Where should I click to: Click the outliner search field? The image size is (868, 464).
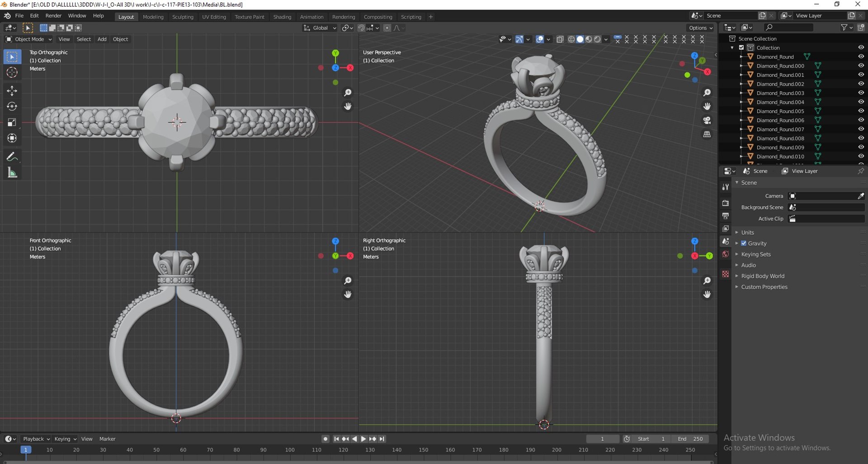click(788, 28)
